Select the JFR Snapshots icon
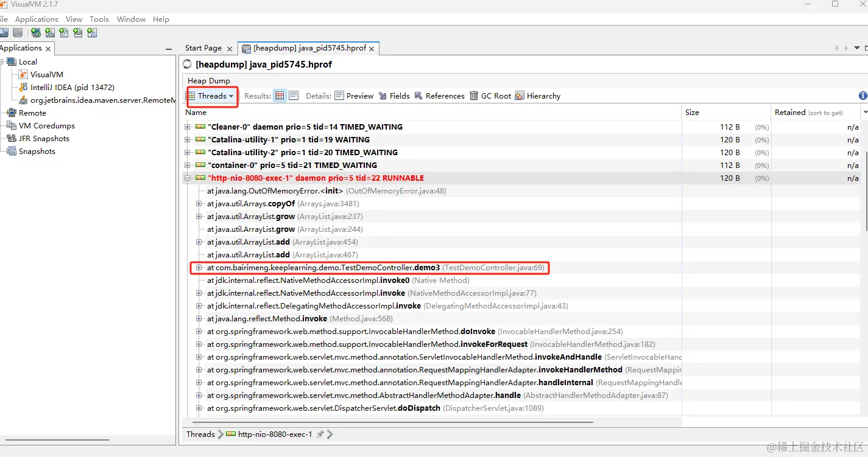 12,138
